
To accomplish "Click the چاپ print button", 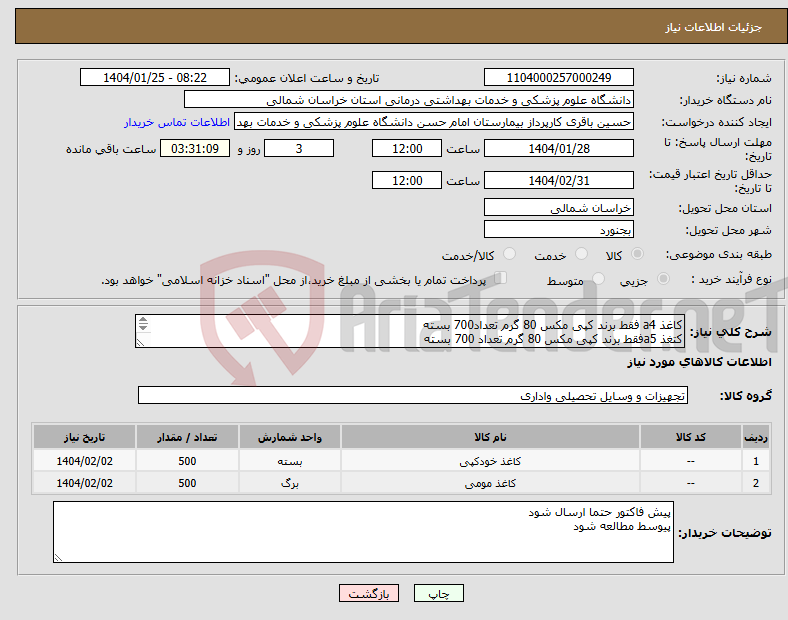I will (439, 593).
